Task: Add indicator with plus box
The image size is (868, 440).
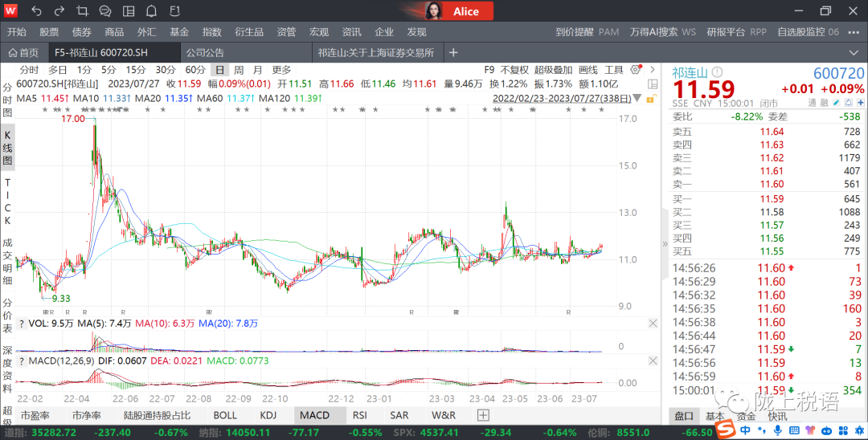Action: tap(483, 415)
